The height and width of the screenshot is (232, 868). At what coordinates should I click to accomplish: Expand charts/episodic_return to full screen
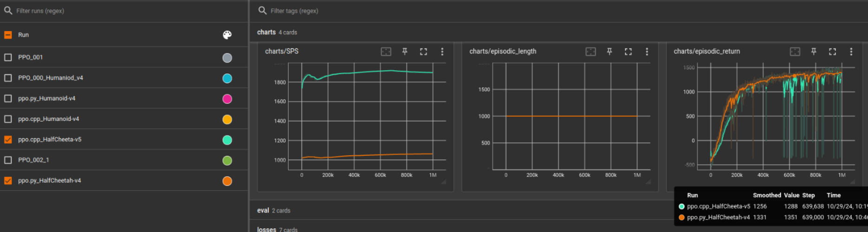[x=832, y=52]
